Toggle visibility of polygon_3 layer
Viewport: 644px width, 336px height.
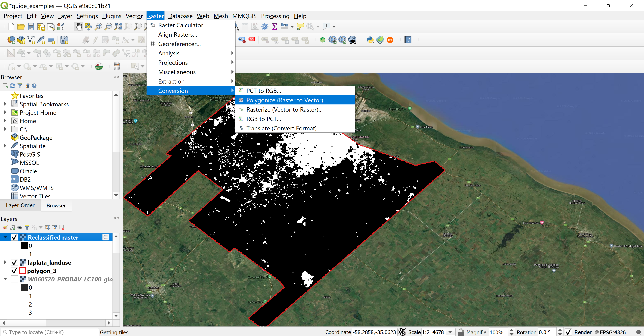14,271
